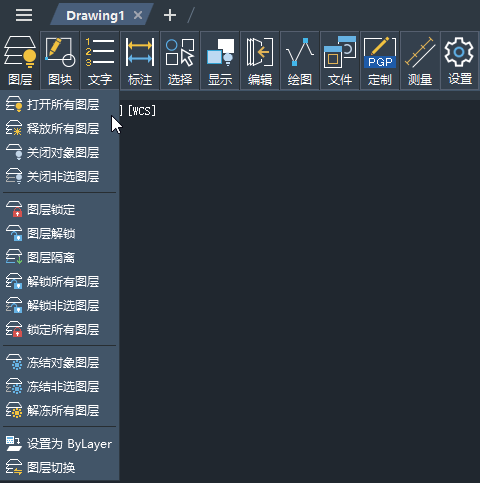
Task: Select 打开所有图层 menu entry
Action: [59, 105]
